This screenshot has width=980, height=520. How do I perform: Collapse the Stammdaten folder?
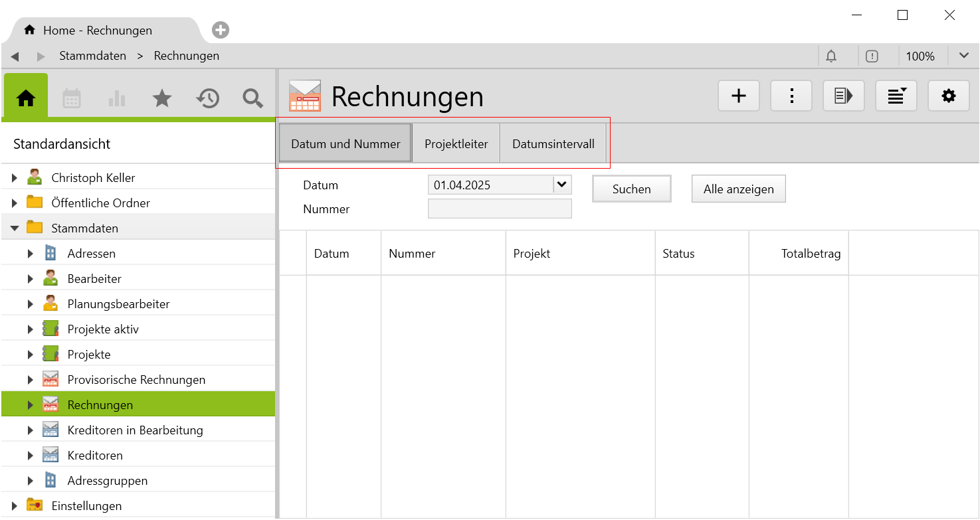(x=15, y=228)
